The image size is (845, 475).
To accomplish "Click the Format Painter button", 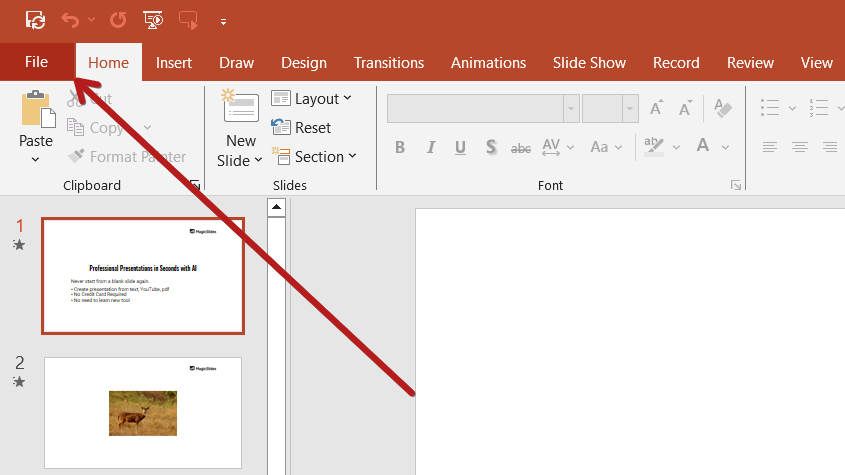I will (x=126, y=157).
